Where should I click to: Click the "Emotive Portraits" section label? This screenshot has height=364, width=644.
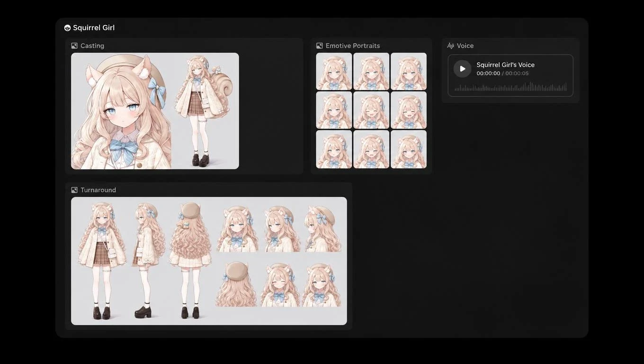[x=353, y=46]
